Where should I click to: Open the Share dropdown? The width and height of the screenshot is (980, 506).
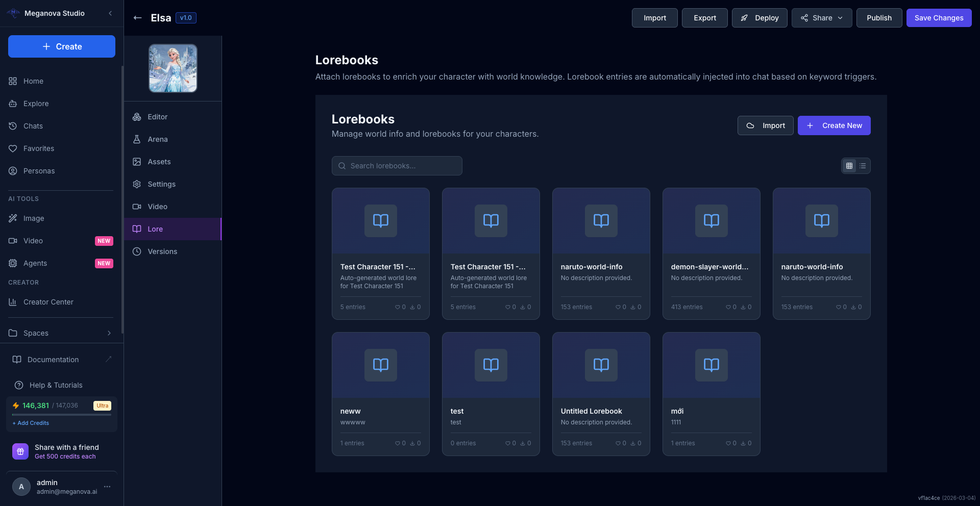tap(821, 18)
